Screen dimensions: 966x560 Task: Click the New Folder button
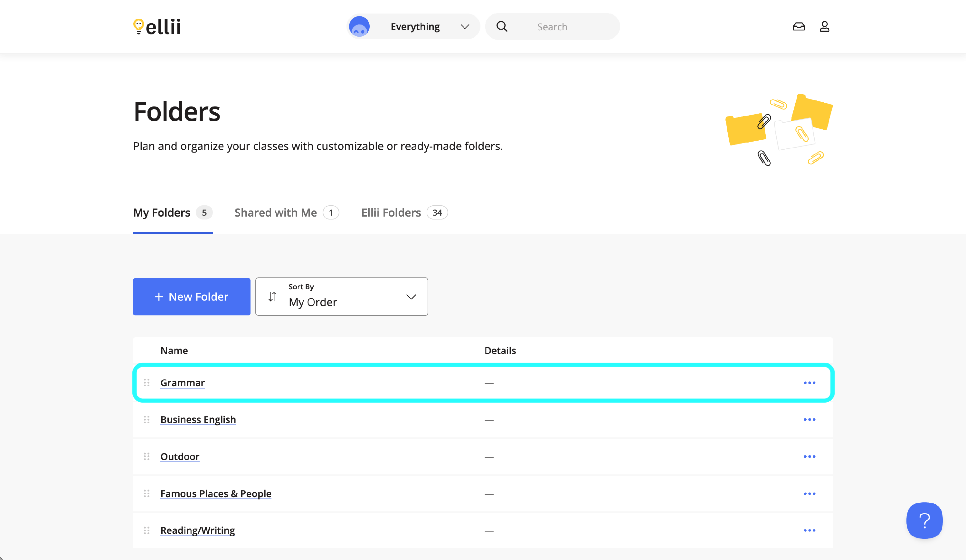click(191, 296)
